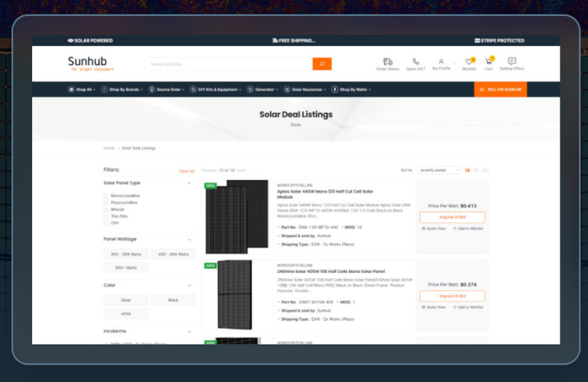Click the Selling Offers icon

[512, 61]
